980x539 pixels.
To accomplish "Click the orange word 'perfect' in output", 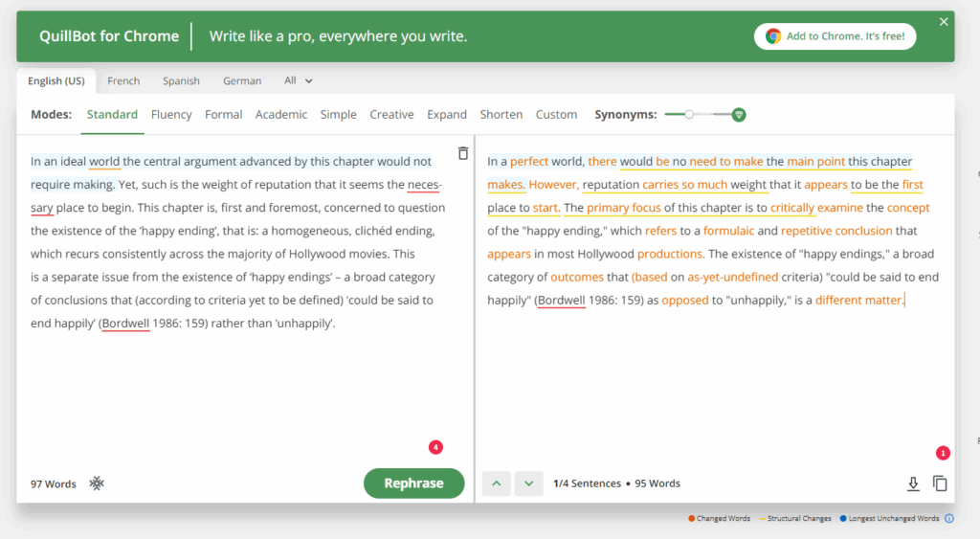I will click(x=529, y=162).
